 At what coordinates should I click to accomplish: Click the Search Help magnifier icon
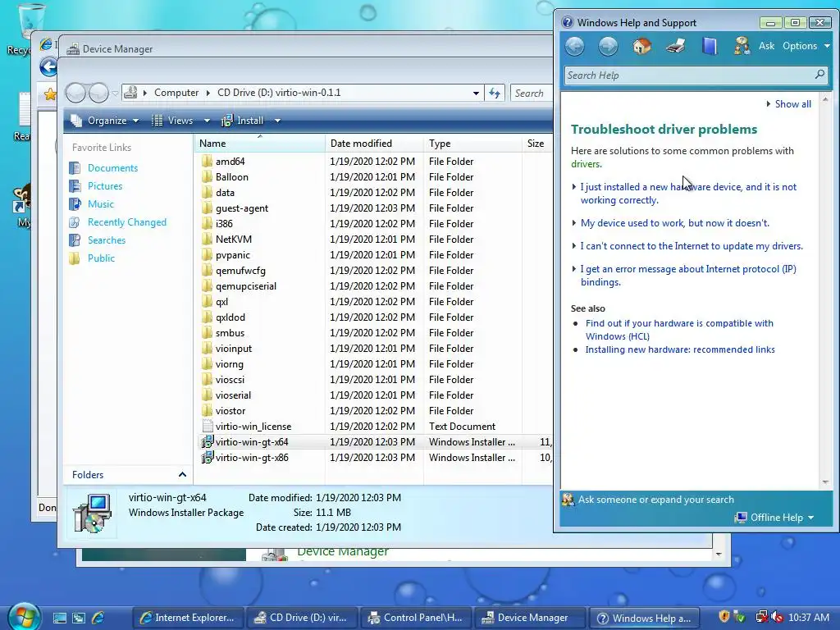819,75
